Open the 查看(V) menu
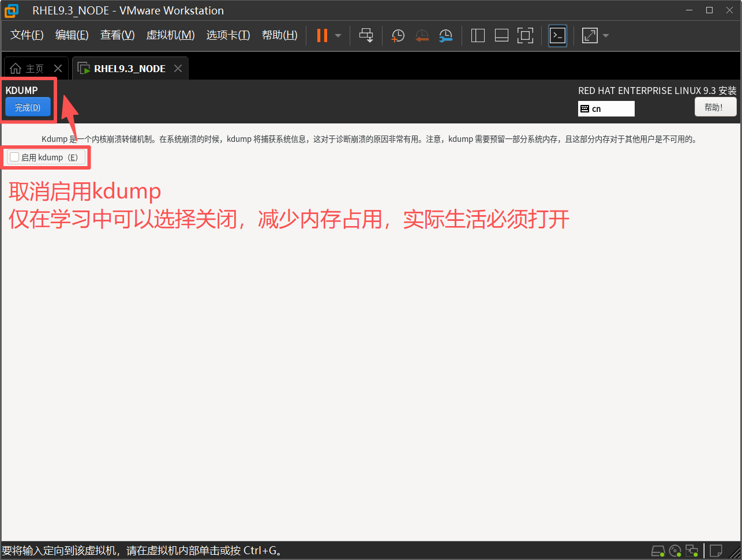Viewport: 742px width, 560px height. 118,35
